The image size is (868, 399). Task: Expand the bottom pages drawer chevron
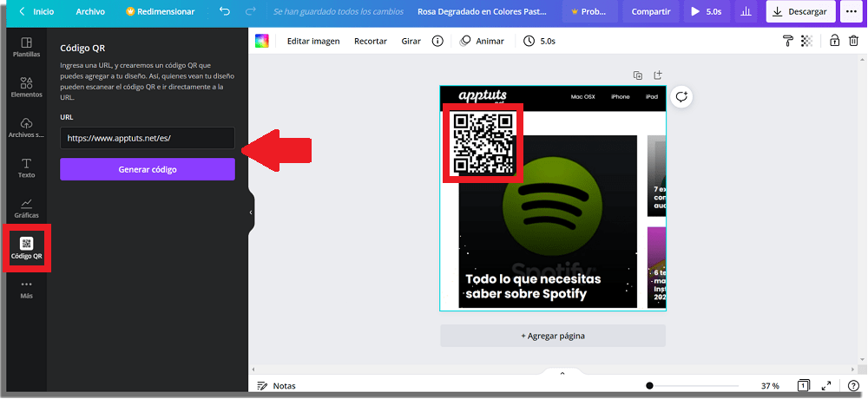562,374
